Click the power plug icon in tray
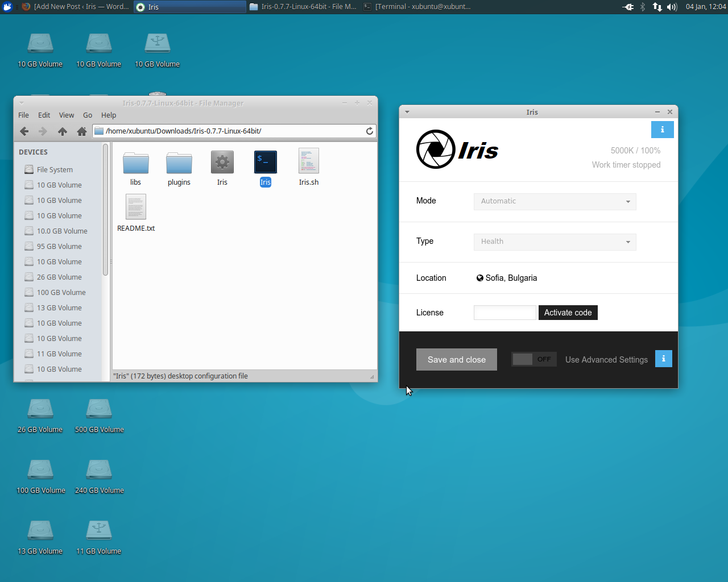This screenshot has width=728, height=582. [x=628, y=7]
